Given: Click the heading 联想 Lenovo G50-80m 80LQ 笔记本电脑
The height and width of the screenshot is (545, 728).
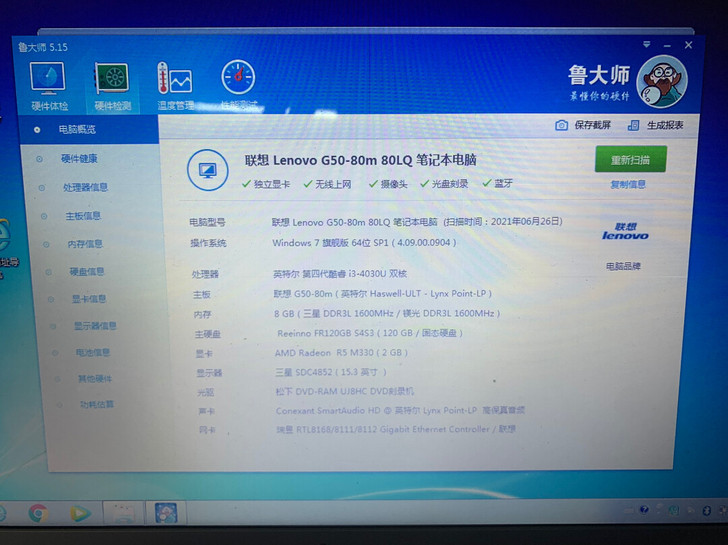Looking at the screenshot, I should (361, 160).
